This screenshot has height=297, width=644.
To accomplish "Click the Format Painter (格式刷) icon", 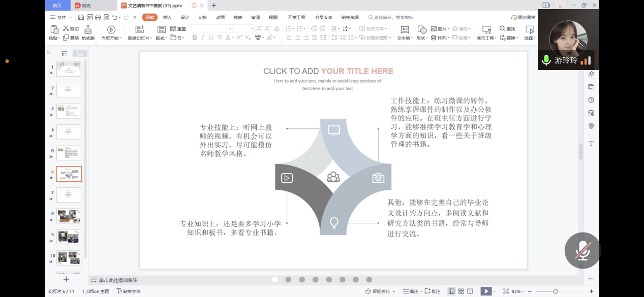I will 88,30.
